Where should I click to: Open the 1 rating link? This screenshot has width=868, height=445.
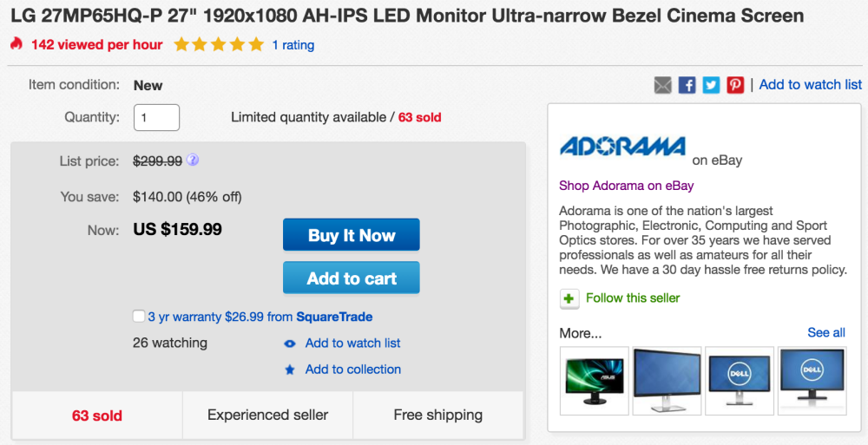click(293, 45)
